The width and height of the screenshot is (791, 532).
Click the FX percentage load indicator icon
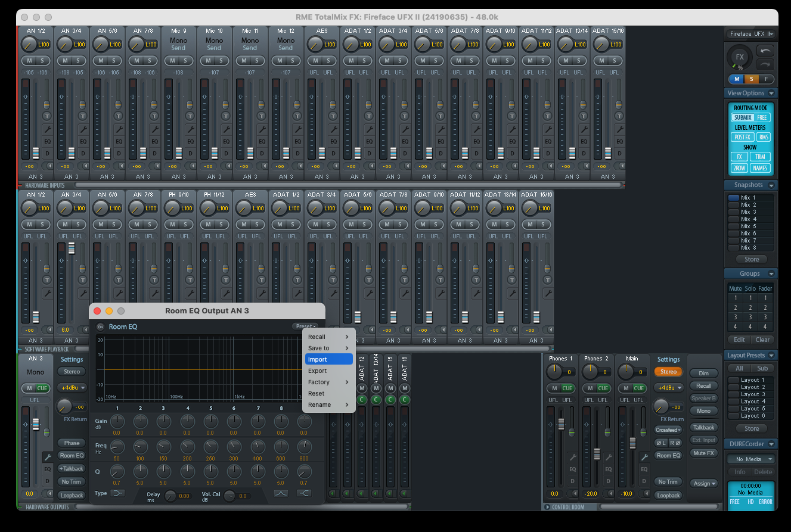click(740, 58)
